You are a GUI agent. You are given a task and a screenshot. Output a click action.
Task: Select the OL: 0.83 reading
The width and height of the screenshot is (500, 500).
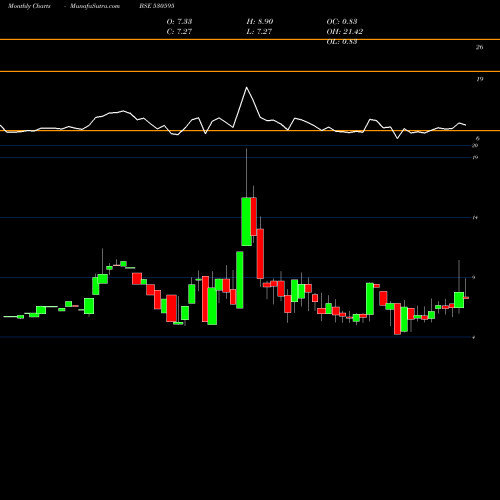coord(342,41)
